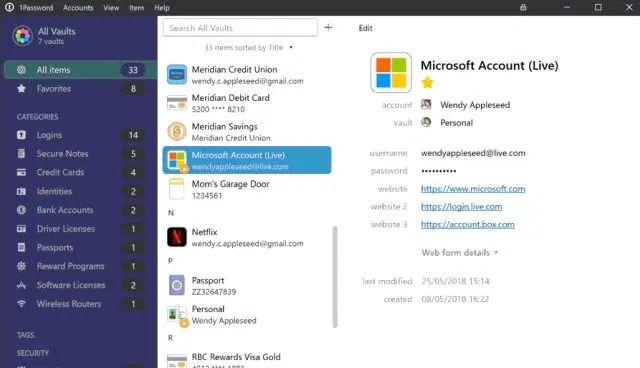Click the Passport number ZZ32647839
The width and height of the screenshot is (640, 368).
[x=214, y=292]
